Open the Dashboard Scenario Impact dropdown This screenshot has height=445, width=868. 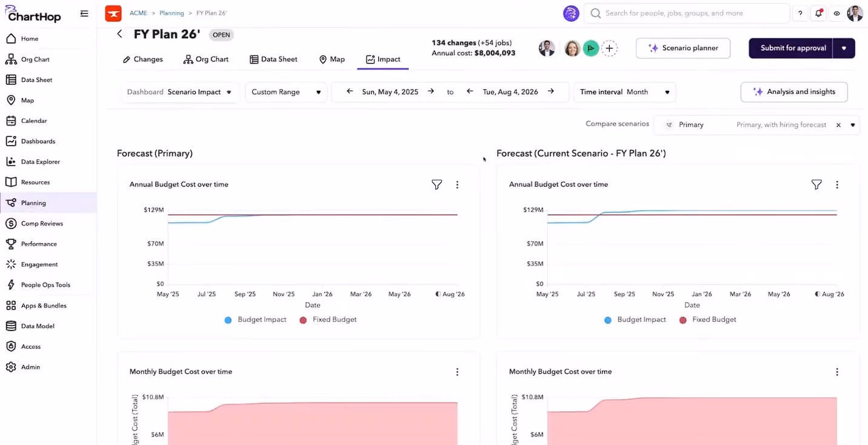pos(179,92)
